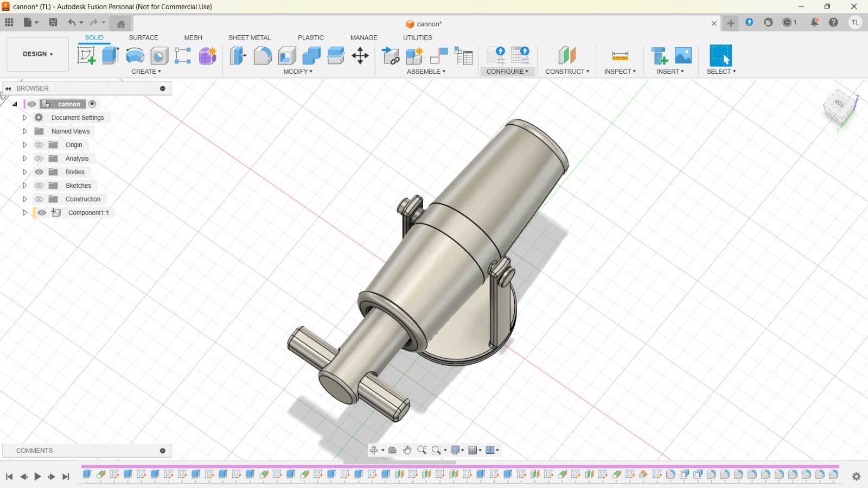The width and height of the screenshot is (868, 488).
Task: Select the Create Sketch tool
Action: (86, 55)
